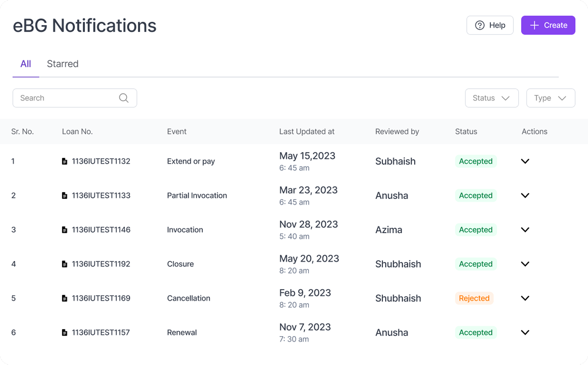Click document icon beside loan 1136IUTEST1157

click(65, 333)
